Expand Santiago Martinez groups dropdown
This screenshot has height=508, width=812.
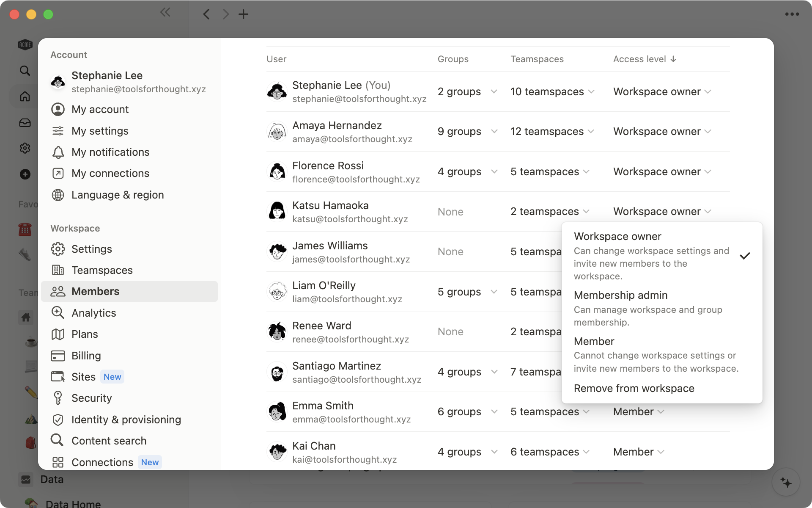(x=493, y=371)
